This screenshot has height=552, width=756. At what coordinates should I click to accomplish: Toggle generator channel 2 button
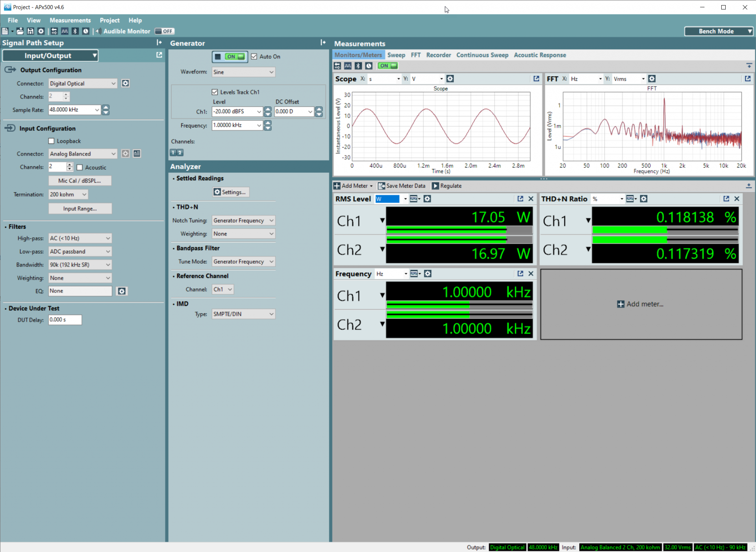click(x=180, y=152)
